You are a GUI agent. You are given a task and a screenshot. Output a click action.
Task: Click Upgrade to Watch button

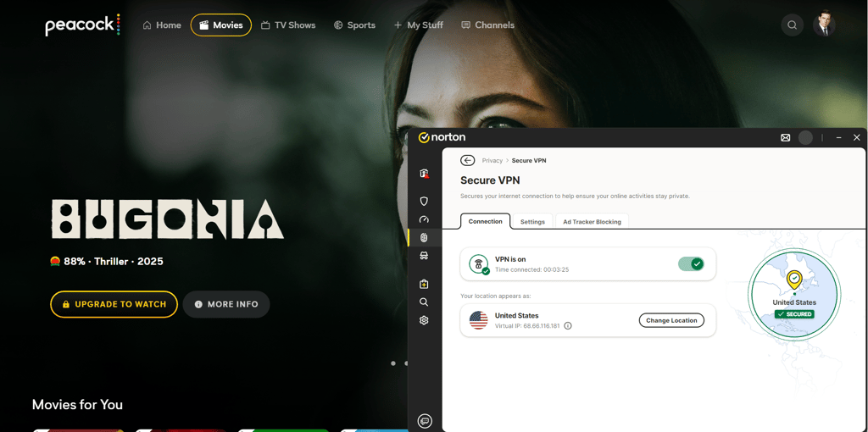pyautogui.click(x=114, y=304)
